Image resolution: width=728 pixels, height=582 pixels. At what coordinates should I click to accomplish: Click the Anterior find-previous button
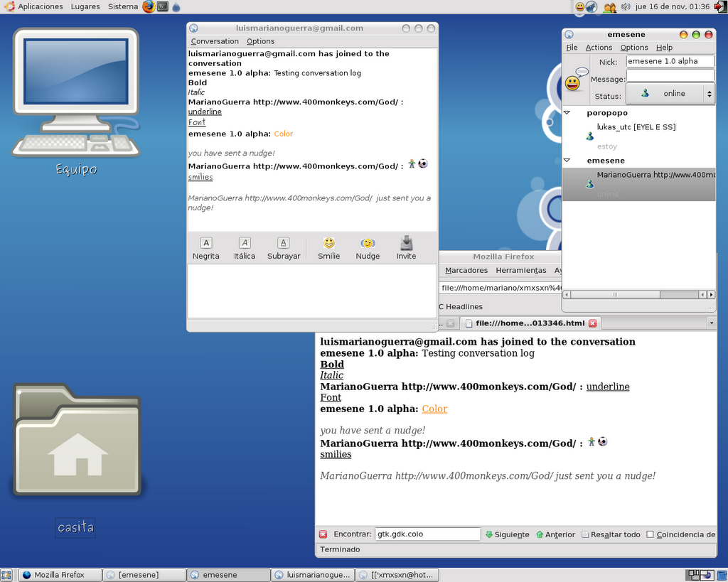[x=555, y=534]
